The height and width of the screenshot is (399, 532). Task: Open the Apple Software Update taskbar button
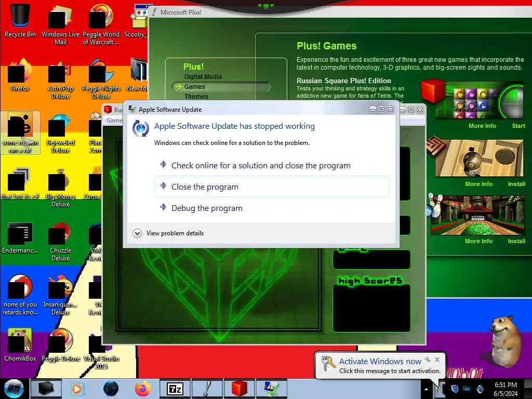click(272, 389)
